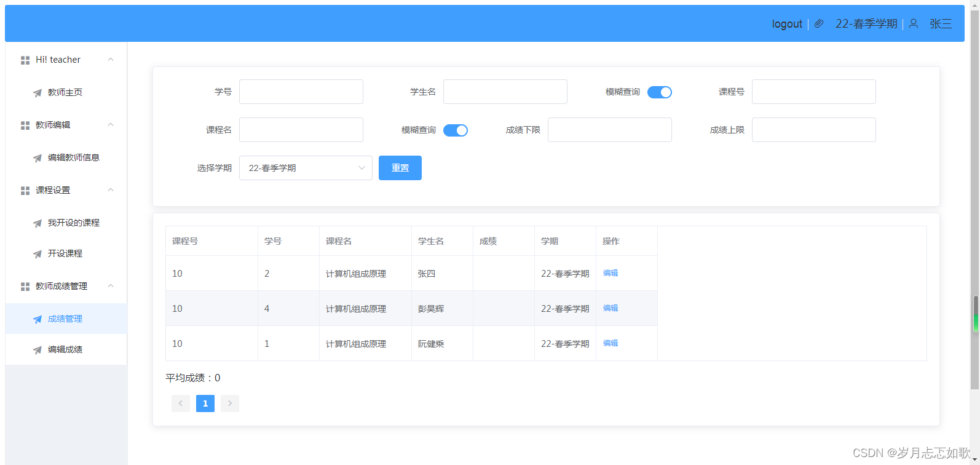Collapse the 教师编辑 menu chevron
Viewport: 980px width, 465px height.
click(111, 125)
